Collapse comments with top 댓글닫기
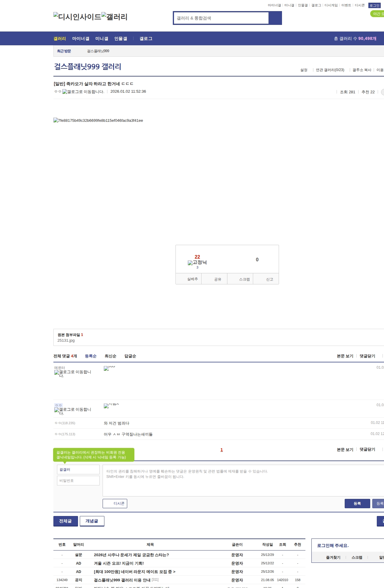The height and width of the screenshot is (588, 384). 367,356
